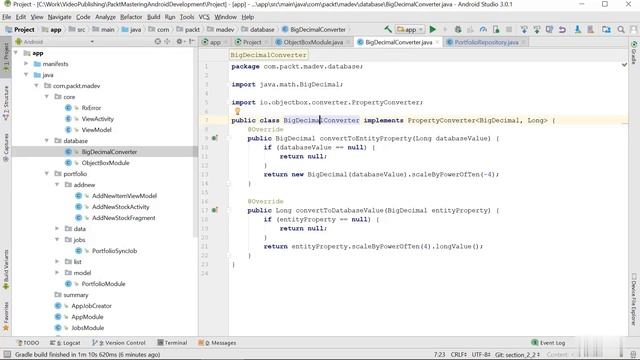The image size is (640, 360).
Task: Expand the model package
Action: 57,273
